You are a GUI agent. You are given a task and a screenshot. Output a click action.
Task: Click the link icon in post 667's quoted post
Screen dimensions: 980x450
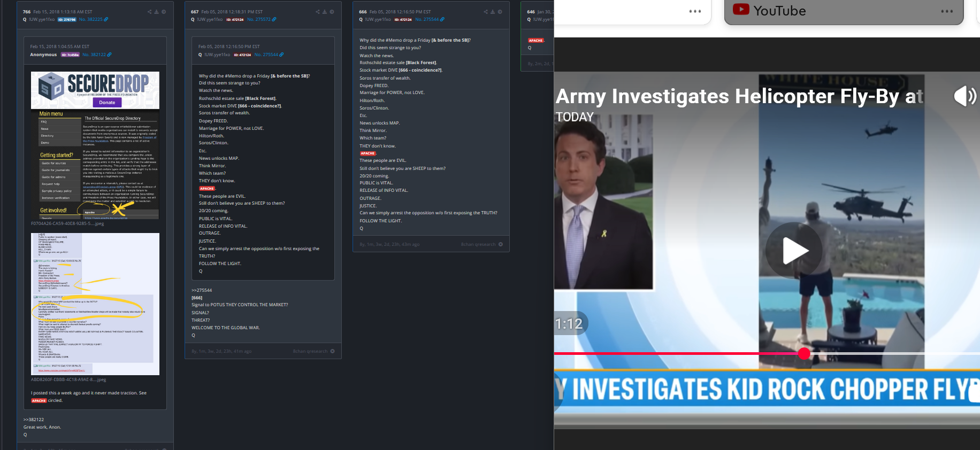pos(282,55)
